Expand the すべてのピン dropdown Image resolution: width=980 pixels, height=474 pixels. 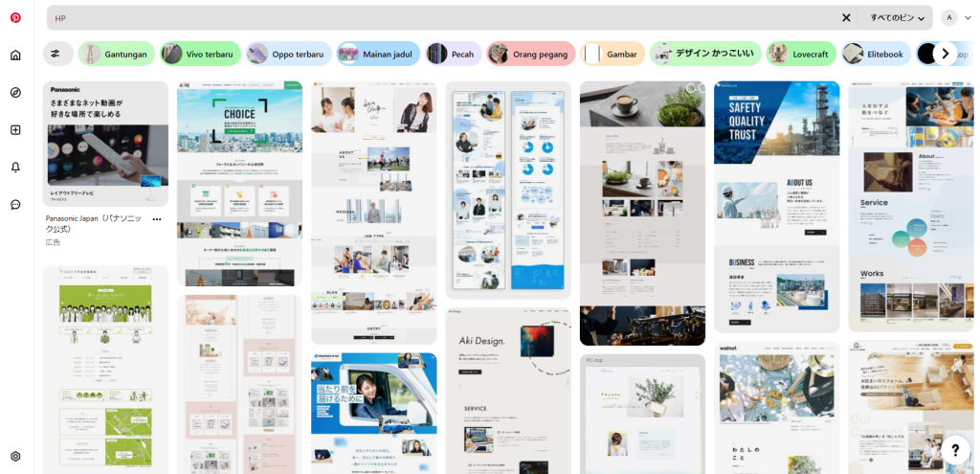tap(897, 17)
